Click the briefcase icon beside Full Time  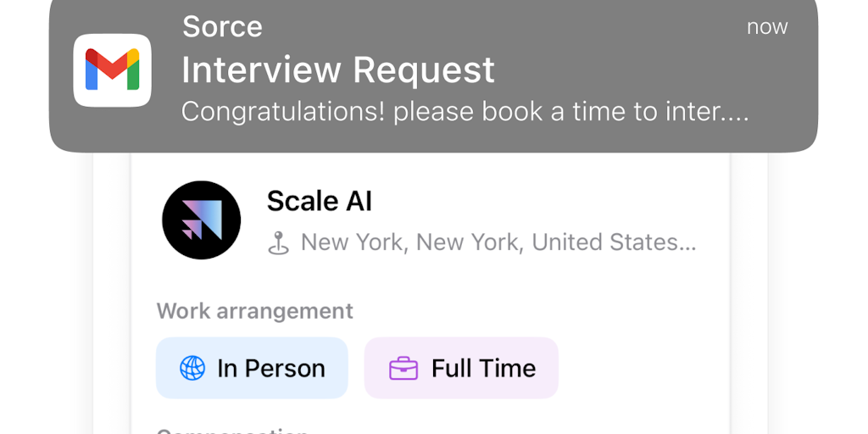point(403,368)
